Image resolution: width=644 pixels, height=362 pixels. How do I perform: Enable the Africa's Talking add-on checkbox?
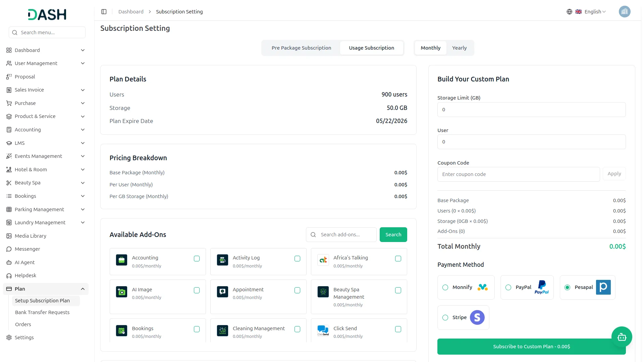click(x=398, y=259)
